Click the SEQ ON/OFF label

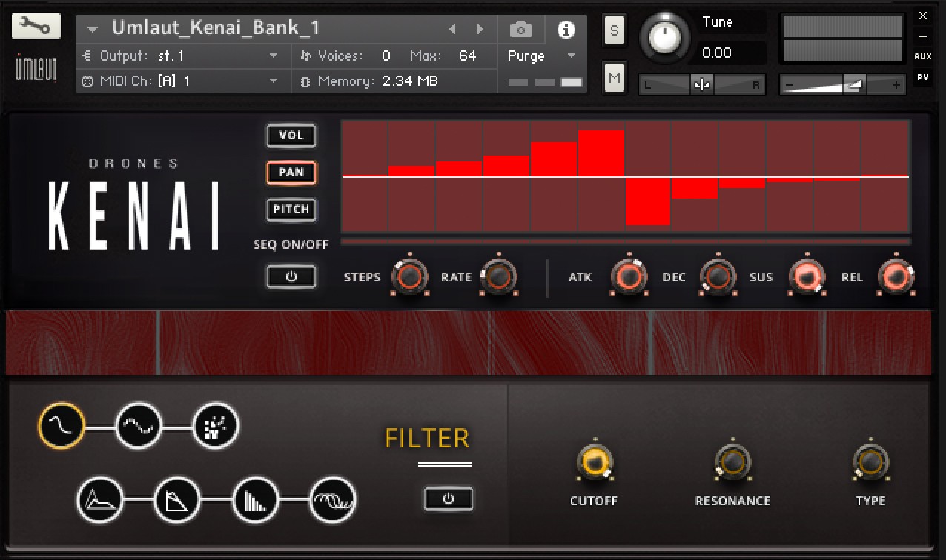[291, 244]
